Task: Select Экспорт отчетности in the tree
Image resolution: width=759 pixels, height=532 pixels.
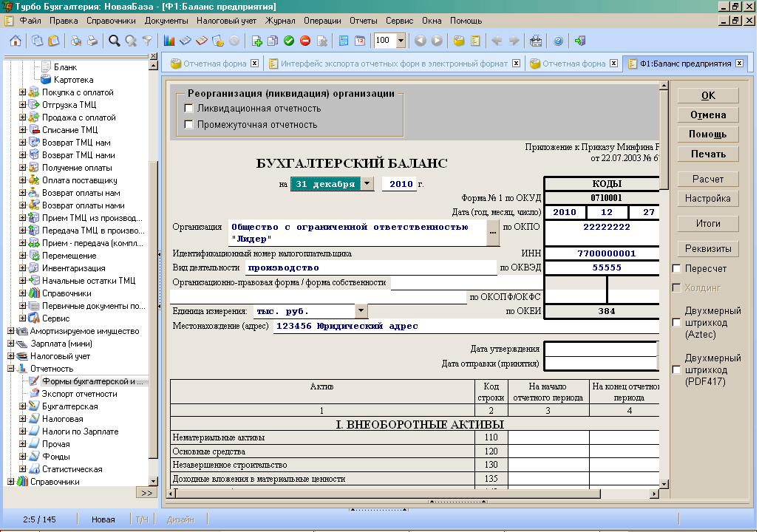Action: pos(79,394)
